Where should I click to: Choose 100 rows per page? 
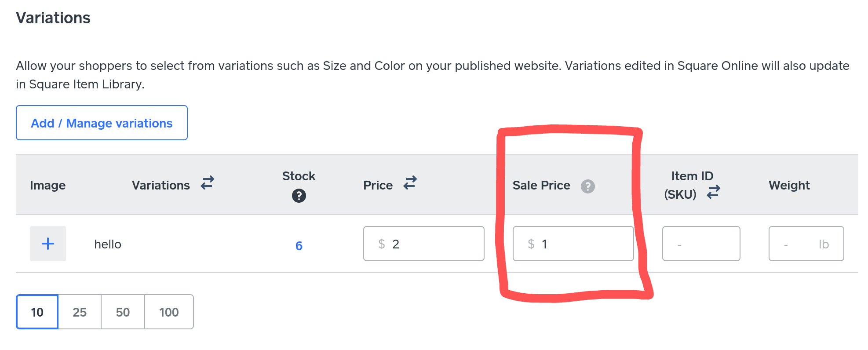click(169, 312)
